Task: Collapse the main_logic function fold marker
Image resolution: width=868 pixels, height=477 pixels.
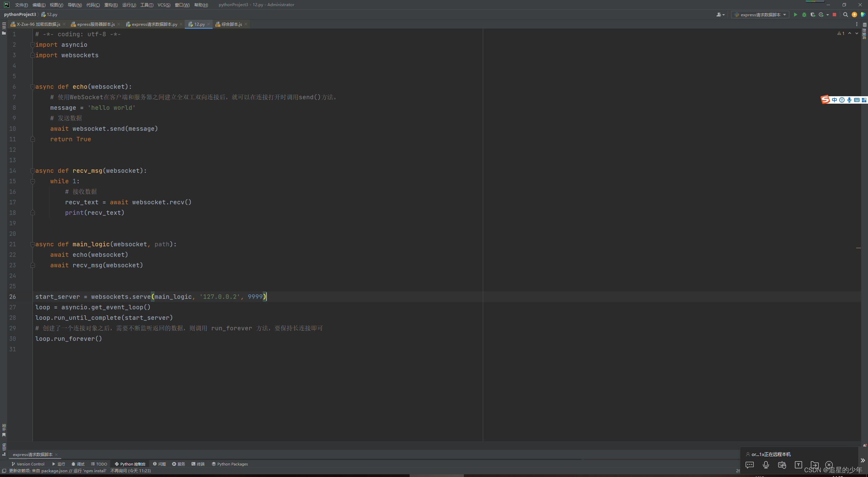Action: tap(33, 244)
